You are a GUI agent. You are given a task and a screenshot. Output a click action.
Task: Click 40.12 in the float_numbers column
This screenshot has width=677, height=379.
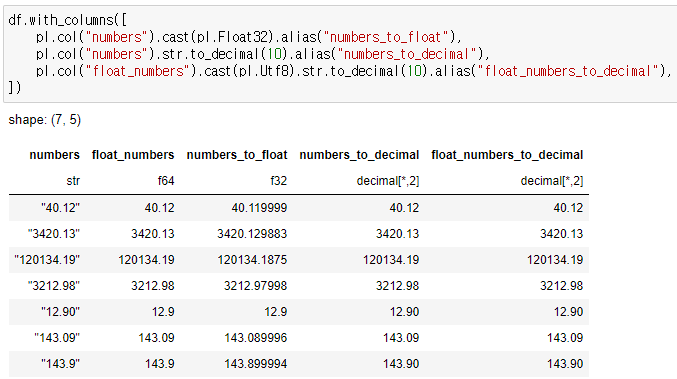159,208
